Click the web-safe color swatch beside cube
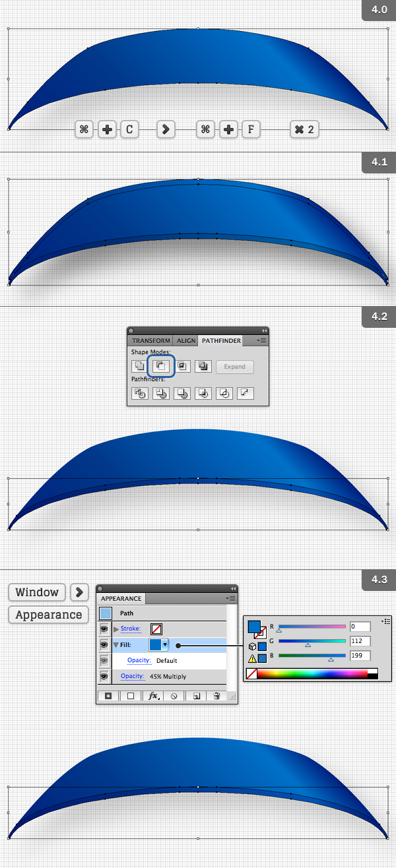396x868 pixels. click(x=262, y=646)
